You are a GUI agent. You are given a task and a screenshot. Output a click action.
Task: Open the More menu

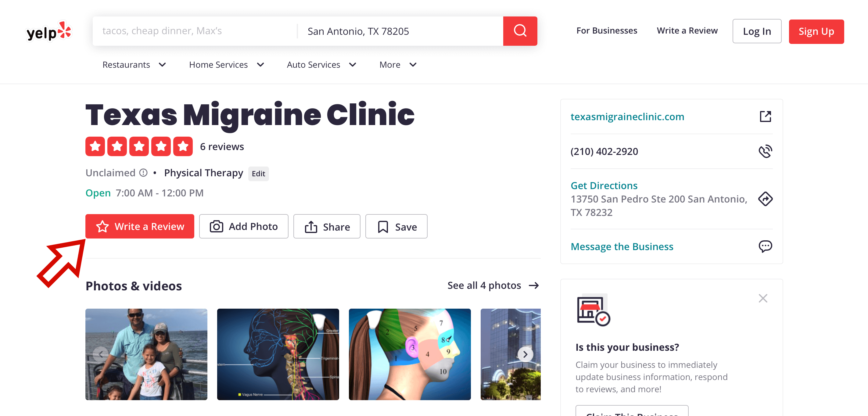click(x=398, y=65)
